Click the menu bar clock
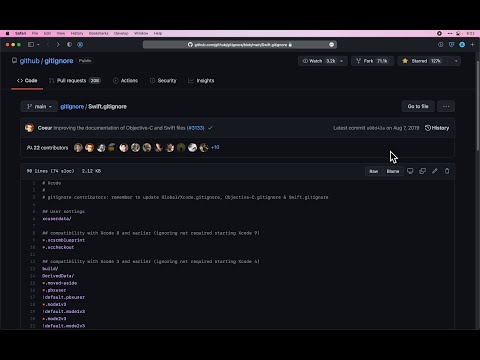480x360 pixels. 470,33
